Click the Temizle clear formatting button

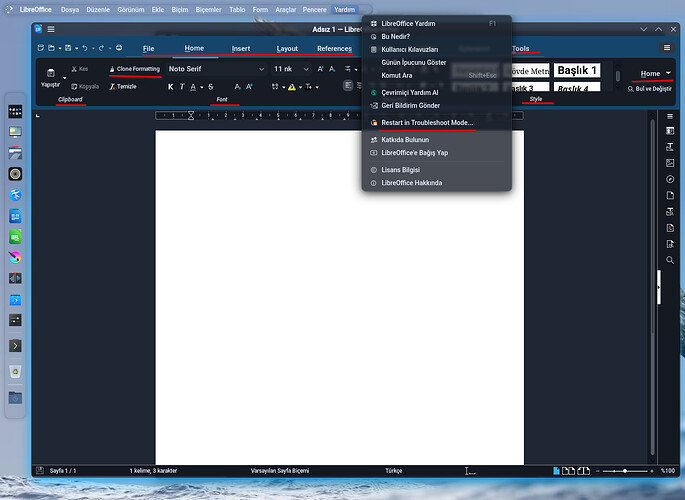pyautogui.click(x=123, y=86)
